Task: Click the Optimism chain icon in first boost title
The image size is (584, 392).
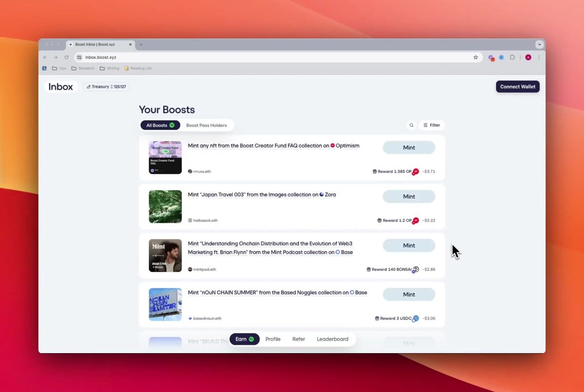Action: (333, 145)
